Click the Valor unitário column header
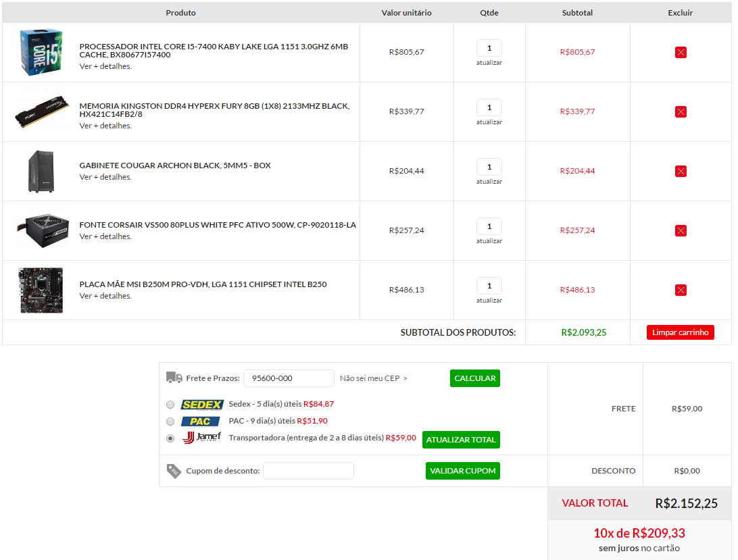 (407, 13)
